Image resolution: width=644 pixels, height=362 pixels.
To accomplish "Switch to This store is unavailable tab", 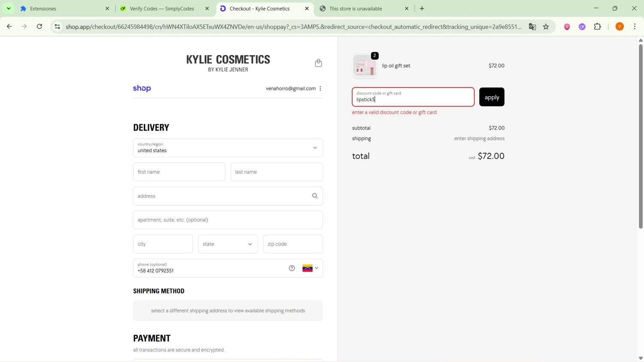I will coord(364,9).
